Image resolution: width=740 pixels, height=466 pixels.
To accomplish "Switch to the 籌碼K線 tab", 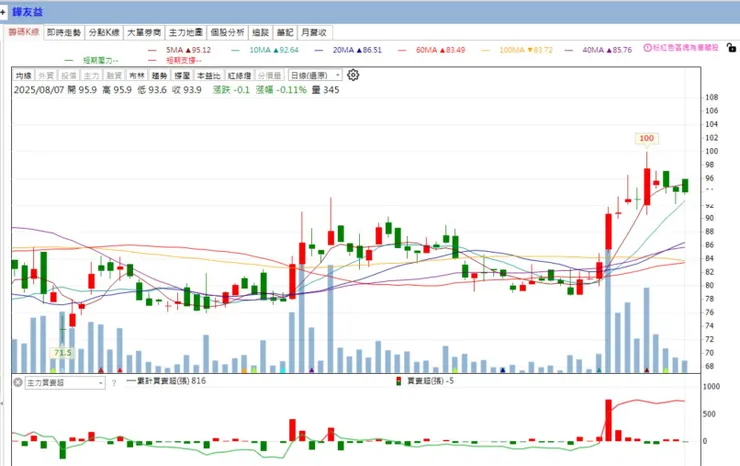I will point(24,32).
